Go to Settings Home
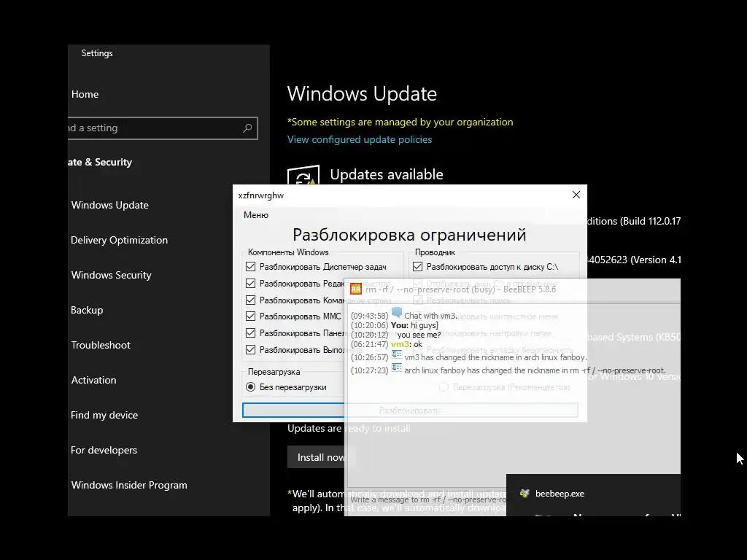 [85, 94]
